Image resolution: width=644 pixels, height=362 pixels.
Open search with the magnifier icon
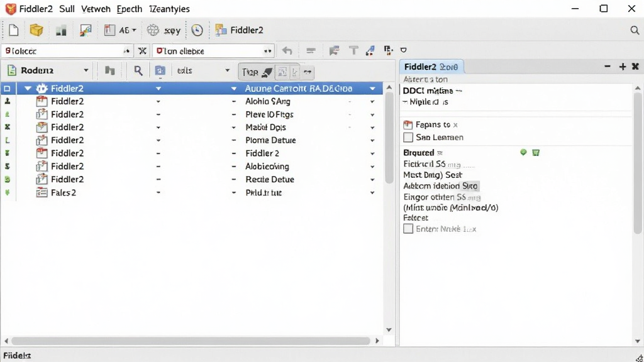pyautogui.click(x=635, y=30)
